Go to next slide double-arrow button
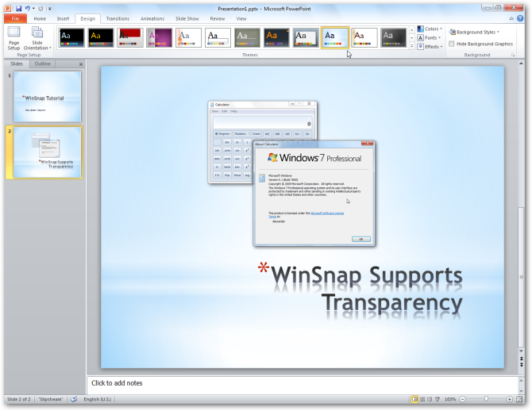The image size is (532, 411). [x=521, y=364]
